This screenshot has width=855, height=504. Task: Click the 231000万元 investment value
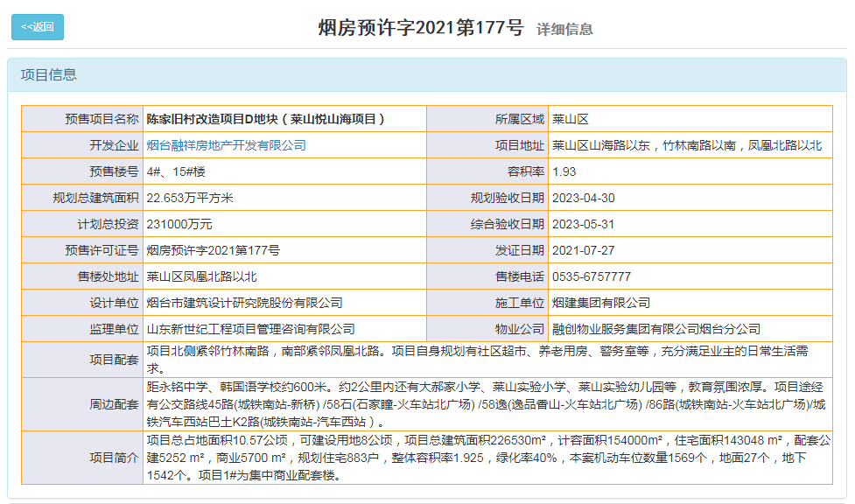click(x=179, y=224)
